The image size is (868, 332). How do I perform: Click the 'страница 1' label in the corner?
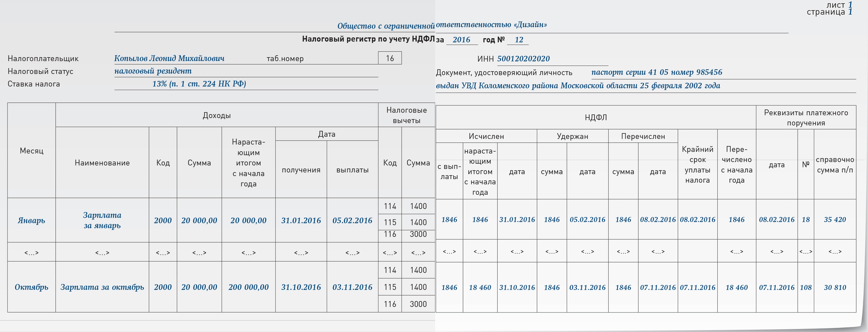(830, 12)
